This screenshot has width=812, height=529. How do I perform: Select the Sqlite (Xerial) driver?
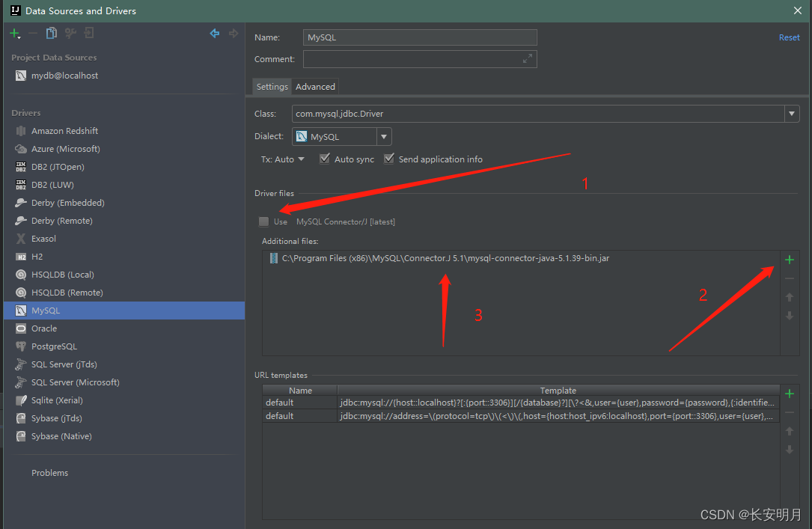(x=124, y=400)
